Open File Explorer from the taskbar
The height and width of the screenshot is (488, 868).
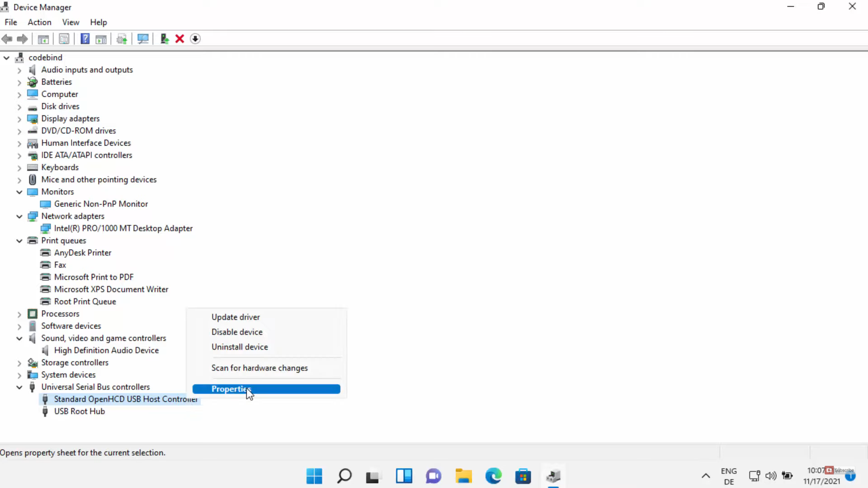tap(463, 476)
